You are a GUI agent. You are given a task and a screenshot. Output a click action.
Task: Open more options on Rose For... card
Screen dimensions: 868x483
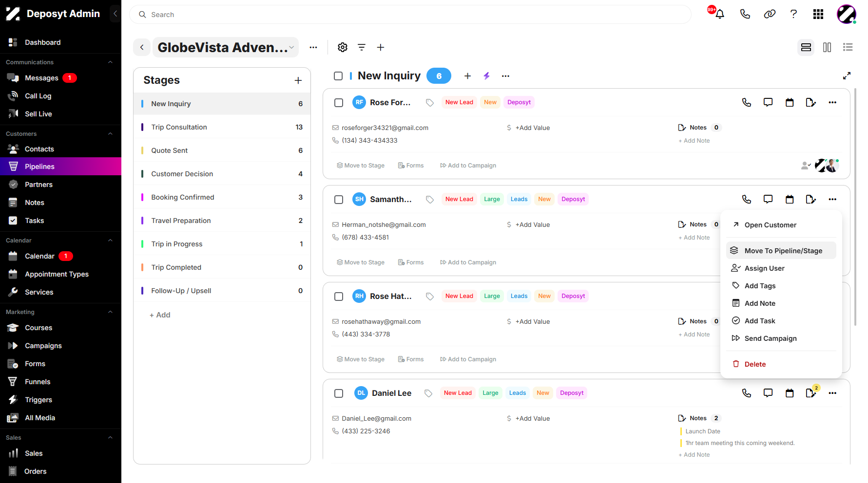tap(832, 102)
